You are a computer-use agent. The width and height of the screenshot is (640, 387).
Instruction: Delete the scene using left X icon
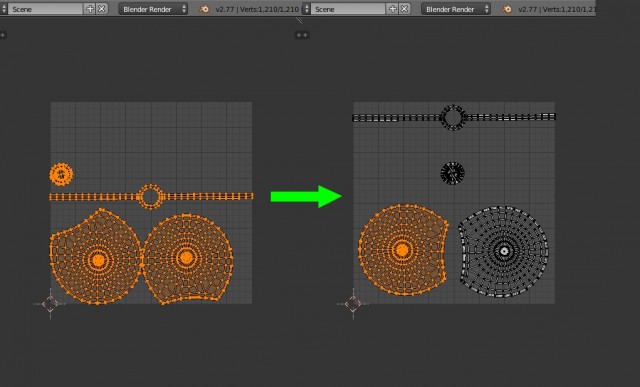[x=102, y=9]
